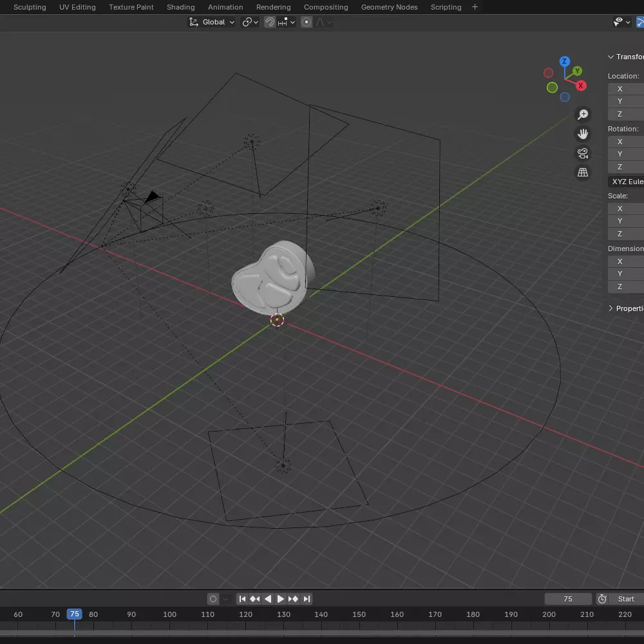Click the Location Z field
644x644 pixels.
pos(626,114)
